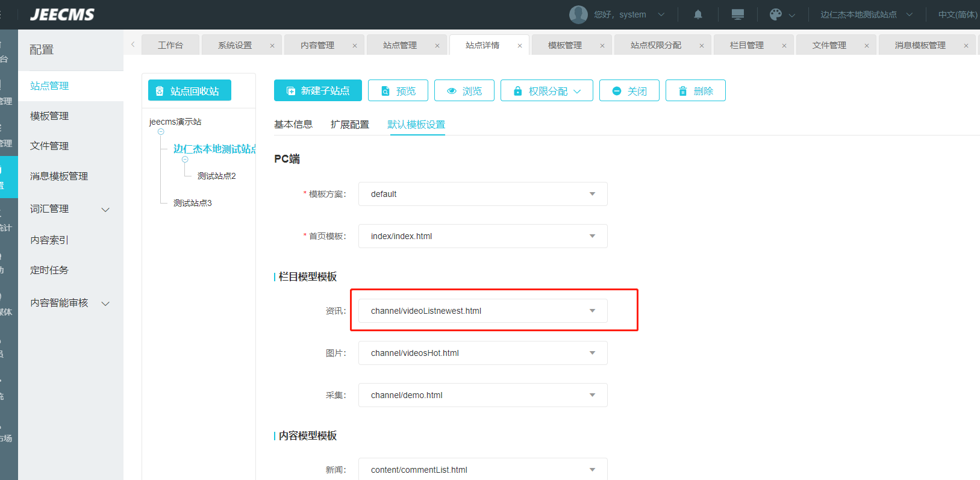Image resolution: width=980 pixels, height=480 pixels.
Task: Close the 消息模板管理 tab
Action: [966, 46]
